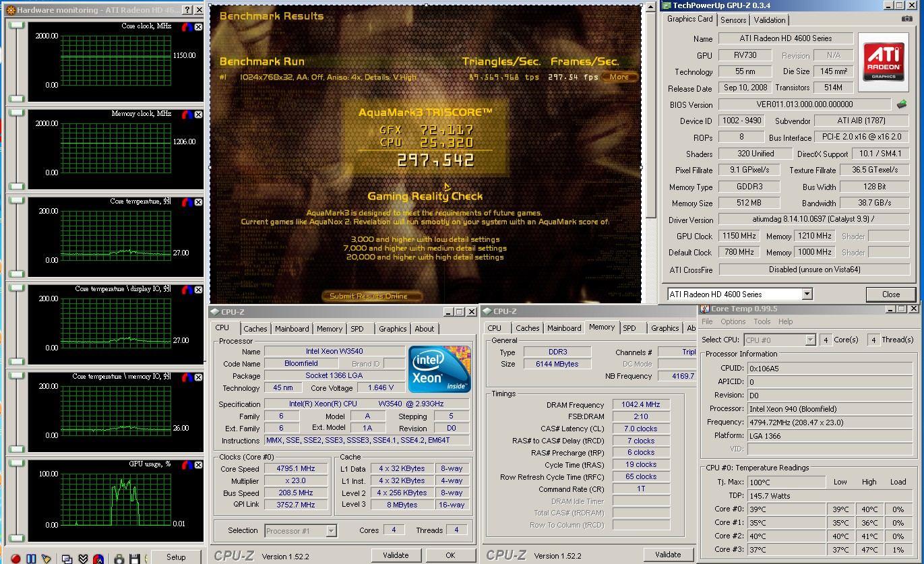This screenshot has width=924, height=564.
Task: Open the Graphics tab in right CPU-Z window
Action: tap(665, 328)
